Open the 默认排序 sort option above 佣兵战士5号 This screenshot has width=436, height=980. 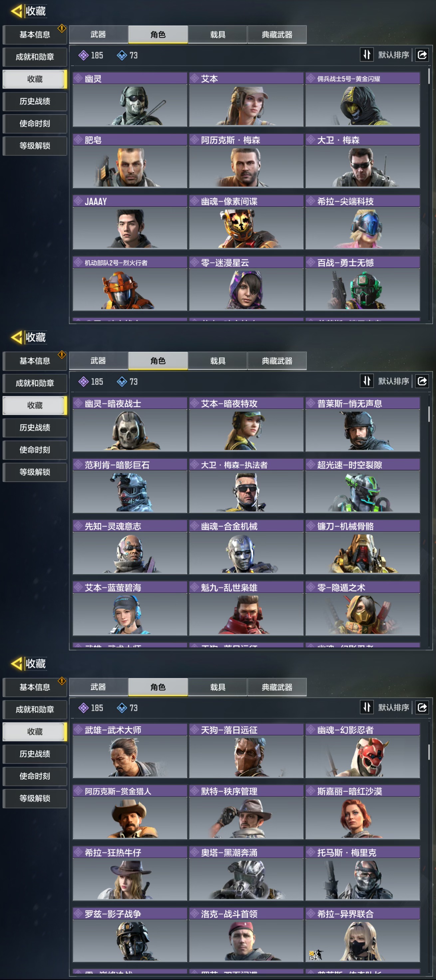click(x=393, y=55)
